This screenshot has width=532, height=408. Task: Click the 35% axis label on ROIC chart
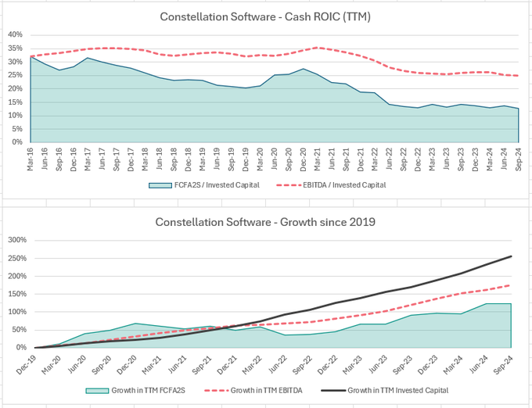tap(16, 48)
